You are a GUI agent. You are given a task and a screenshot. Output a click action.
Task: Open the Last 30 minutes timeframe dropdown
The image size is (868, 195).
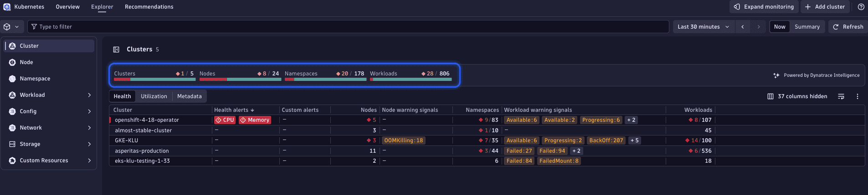[703, 27]
